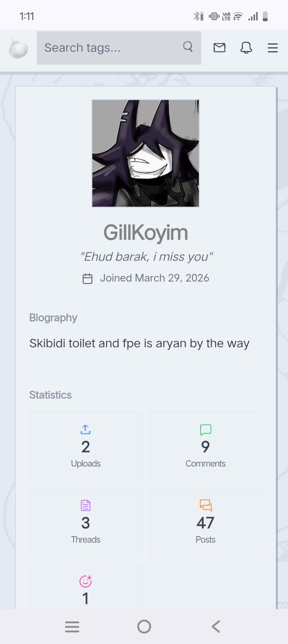The height and width of the screenshot is (644, 288).
Task: Open GillKoyim's profile avatar image
Action: (146, 153)
